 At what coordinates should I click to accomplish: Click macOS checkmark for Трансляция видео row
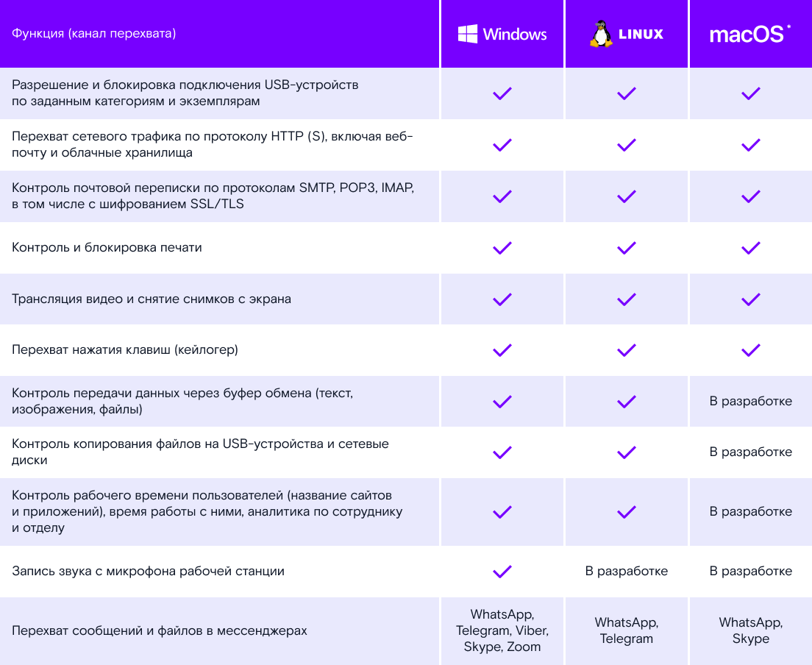750,299
